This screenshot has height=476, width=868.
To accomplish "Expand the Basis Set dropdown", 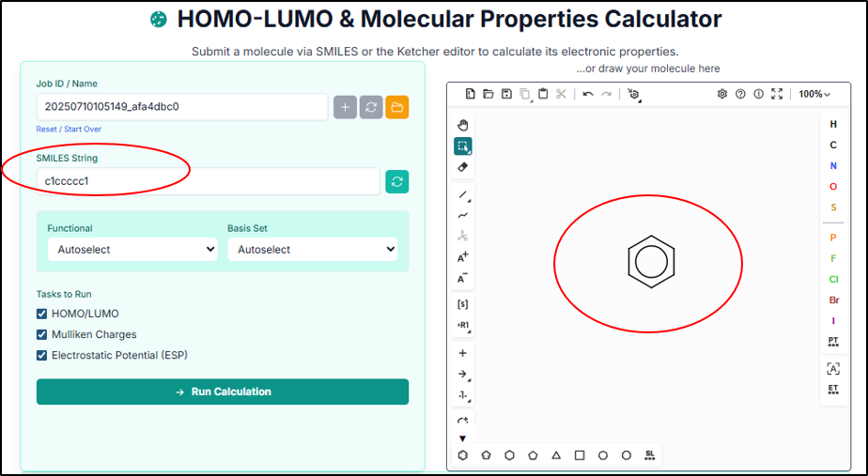I will [x=312, y=250].
